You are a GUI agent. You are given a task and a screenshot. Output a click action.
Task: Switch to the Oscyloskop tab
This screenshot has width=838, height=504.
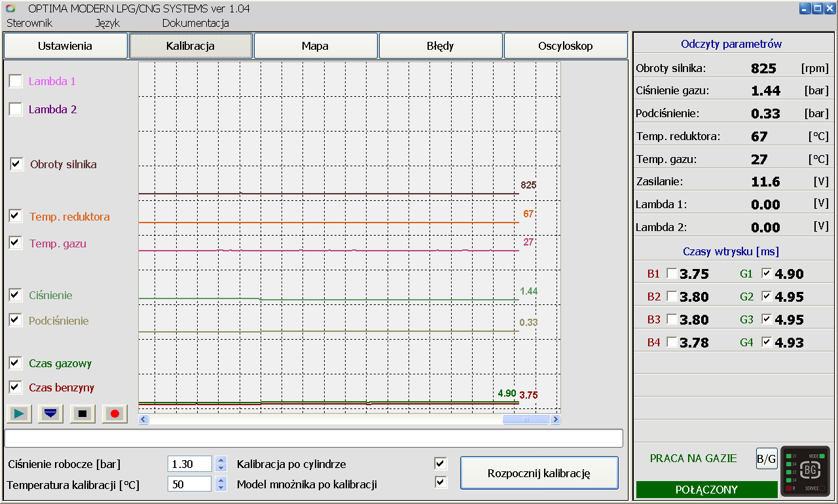click(566, 46)
